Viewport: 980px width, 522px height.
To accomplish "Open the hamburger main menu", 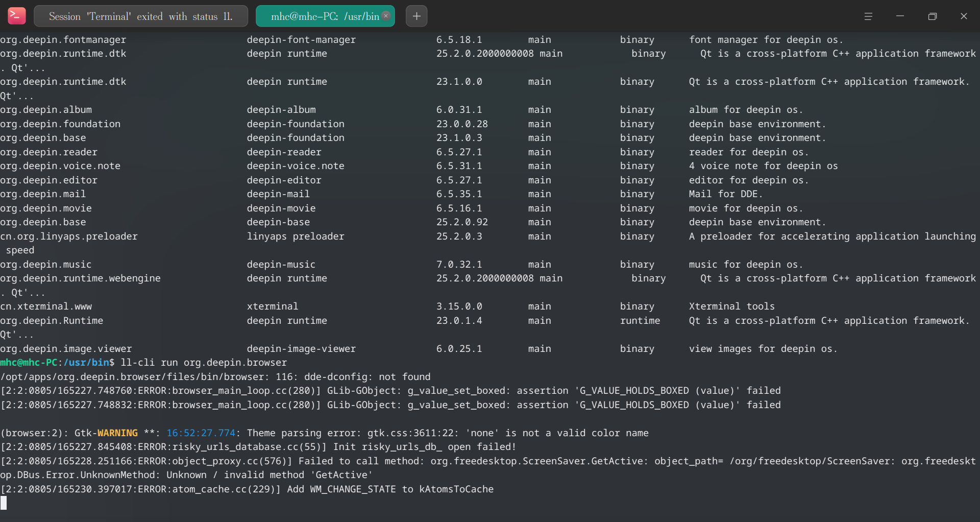I will pyautogui.click(x=868, y=16).
